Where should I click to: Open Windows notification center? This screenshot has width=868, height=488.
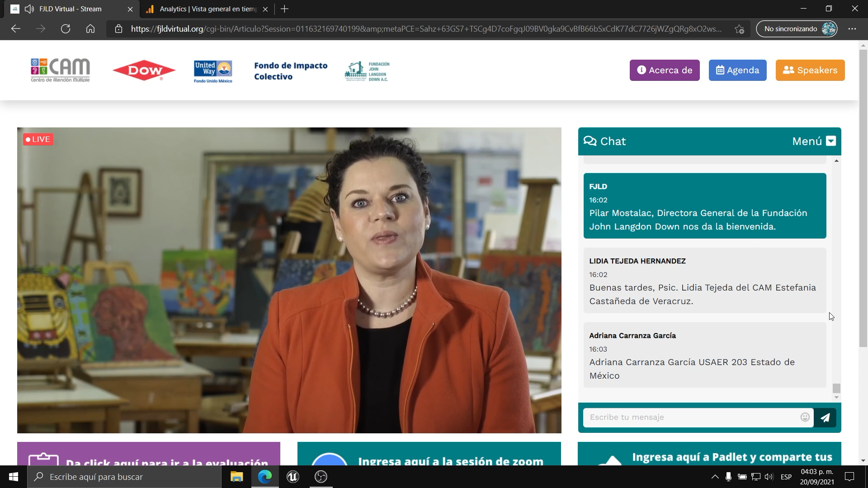(849, 477)
